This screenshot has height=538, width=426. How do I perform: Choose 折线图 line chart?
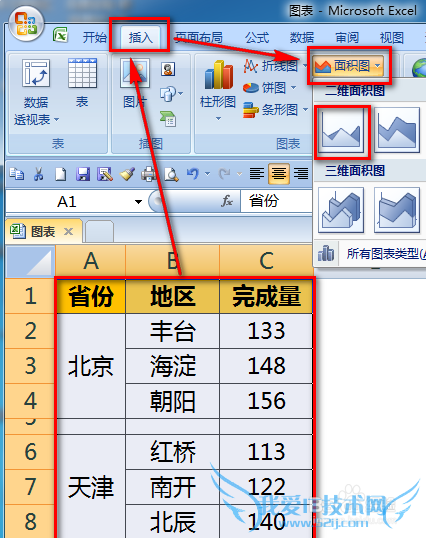(274, 66)
